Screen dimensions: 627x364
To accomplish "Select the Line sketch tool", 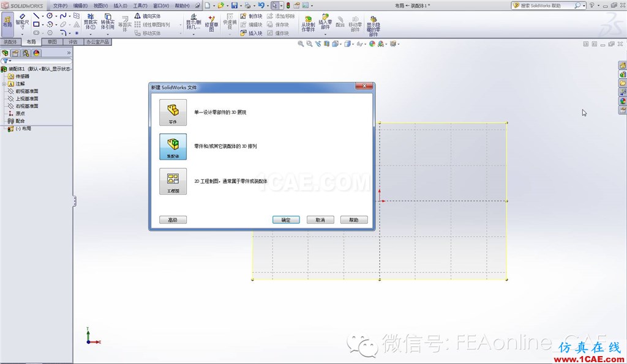I will coord(36,16).
